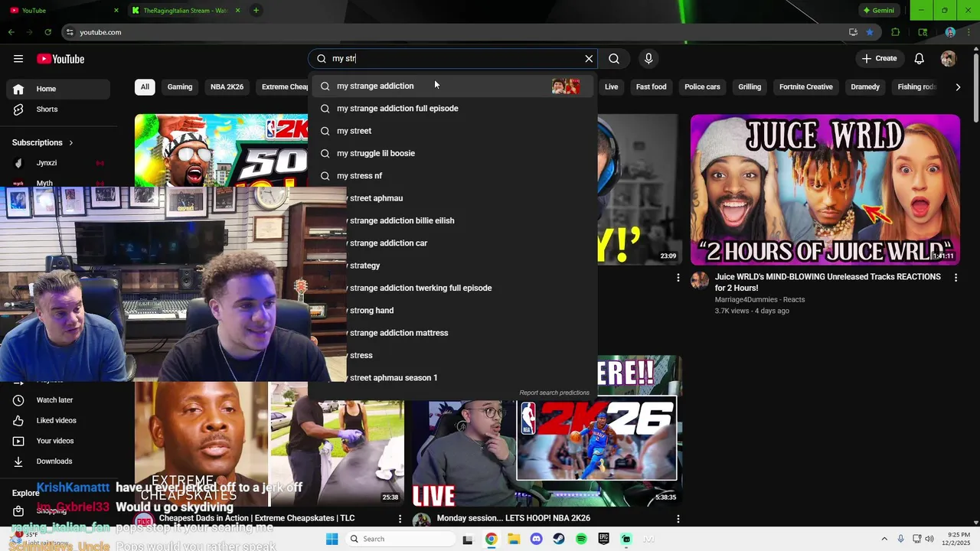Open Steam from the taskbar
The image size is (980, 551).
pos(559,539)
